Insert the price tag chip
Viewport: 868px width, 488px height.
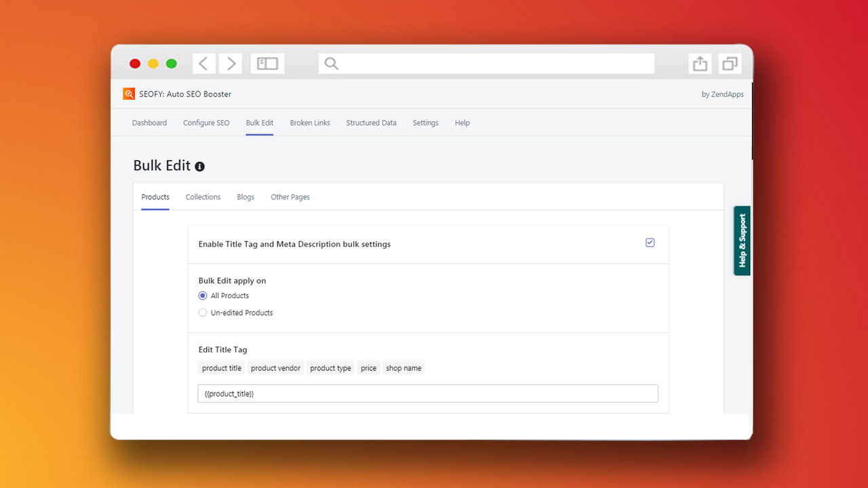[368, 368]
